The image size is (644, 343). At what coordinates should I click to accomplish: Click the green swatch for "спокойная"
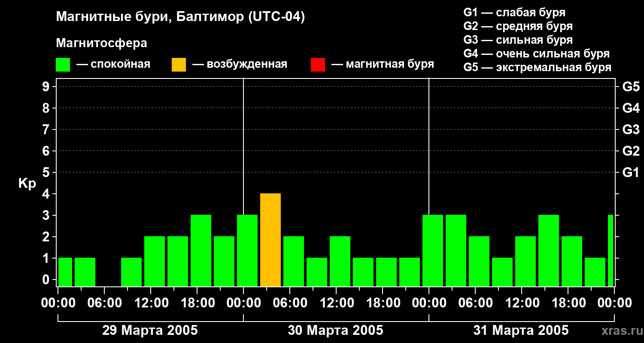coord(63,64)
